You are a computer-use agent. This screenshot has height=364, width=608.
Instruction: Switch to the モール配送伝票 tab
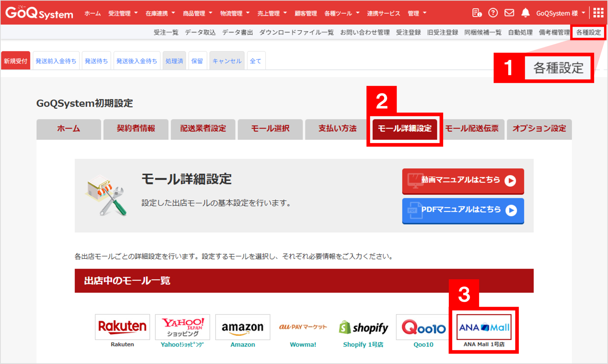471,129
